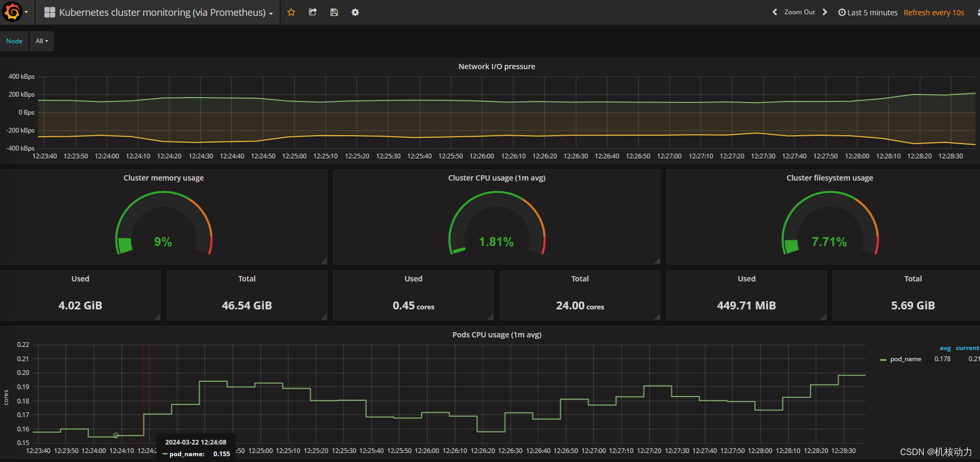Click the Used title of CPU cores panel
The height and width of the screenshot is (462, 980).
click(413, 279)
